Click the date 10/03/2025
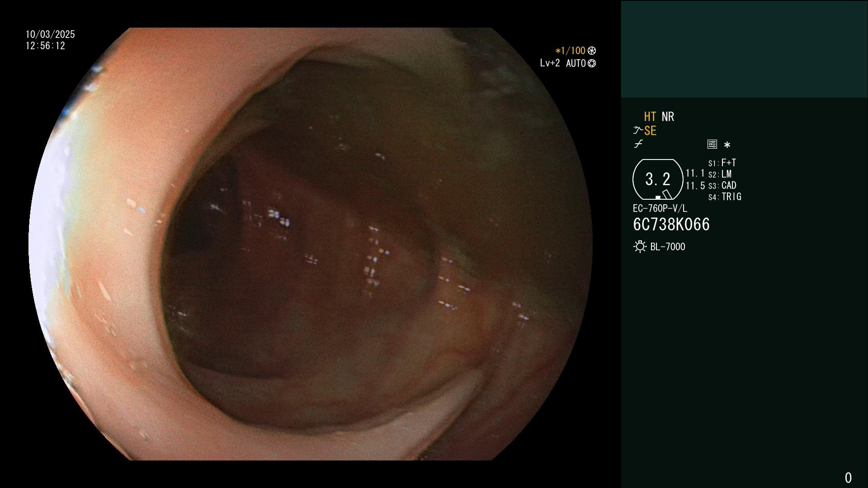 tap(50, 34)
